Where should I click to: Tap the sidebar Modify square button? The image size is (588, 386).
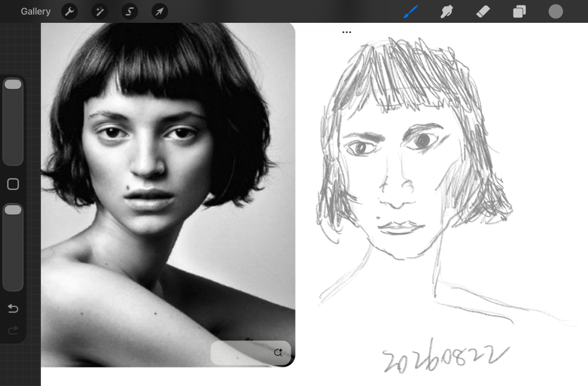[13, 184]
